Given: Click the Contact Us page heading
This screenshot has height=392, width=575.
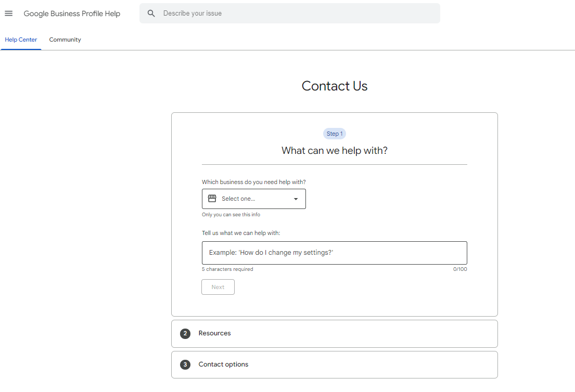Looking at the screenshot, I should 334,86.
